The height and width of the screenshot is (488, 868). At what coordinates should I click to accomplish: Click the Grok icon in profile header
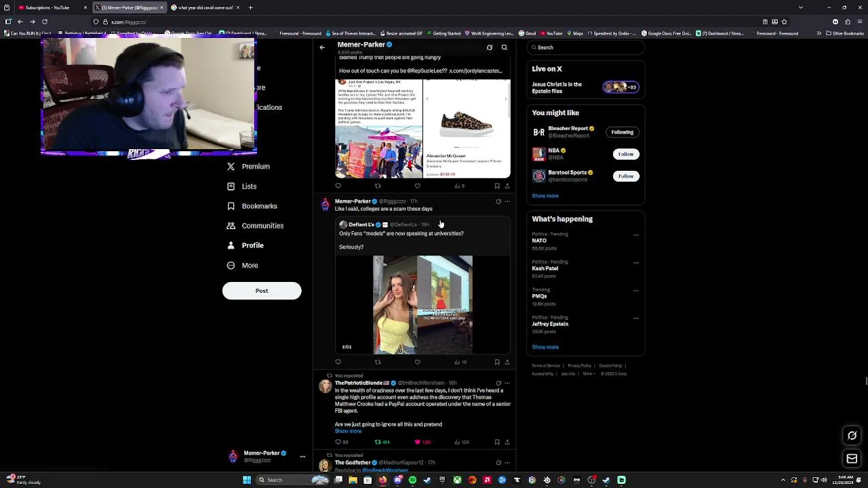490,47
